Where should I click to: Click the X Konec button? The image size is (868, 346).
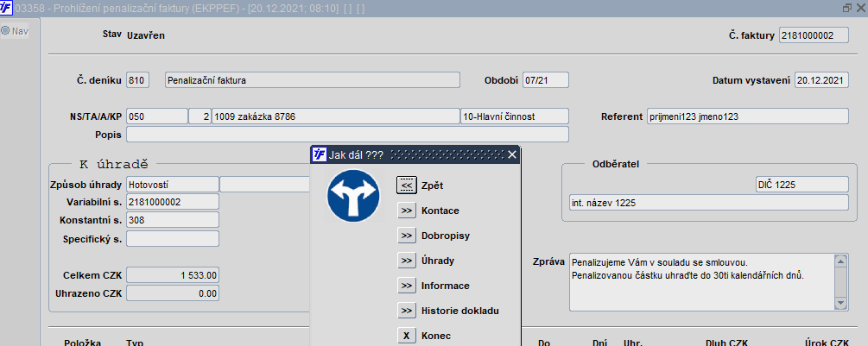pyautogui.click(x=406, y=336)
